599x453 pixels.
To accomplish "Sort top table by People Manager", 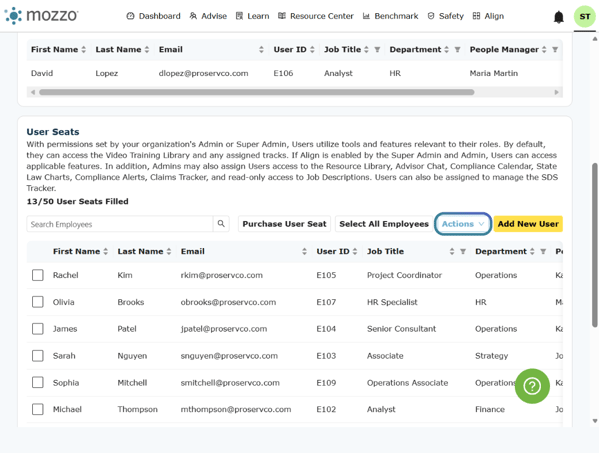I will 544,50.
